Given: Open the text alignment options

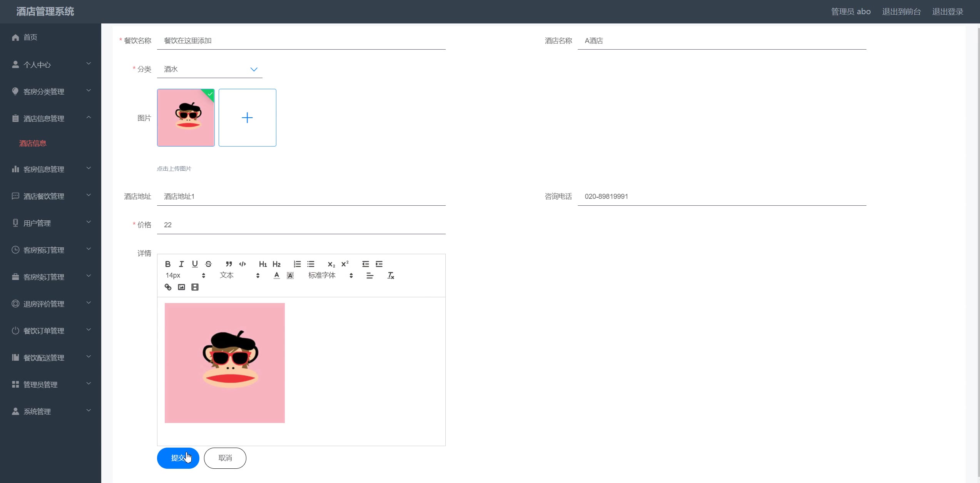Looking at the screenshot, I should [370, 275].
